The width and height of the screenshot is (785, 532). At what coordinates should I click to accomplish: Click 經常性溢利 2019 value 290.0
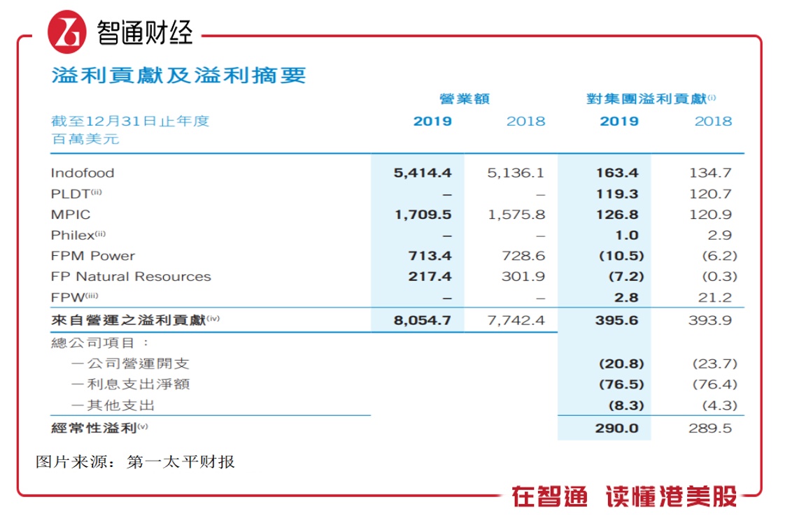(617, 429)
